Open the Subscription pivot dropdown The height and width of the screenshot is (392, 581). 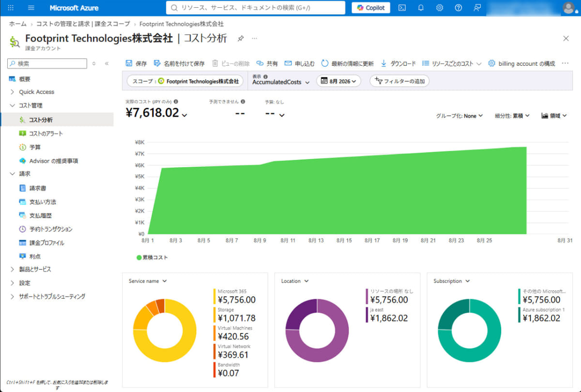point(452,281)
